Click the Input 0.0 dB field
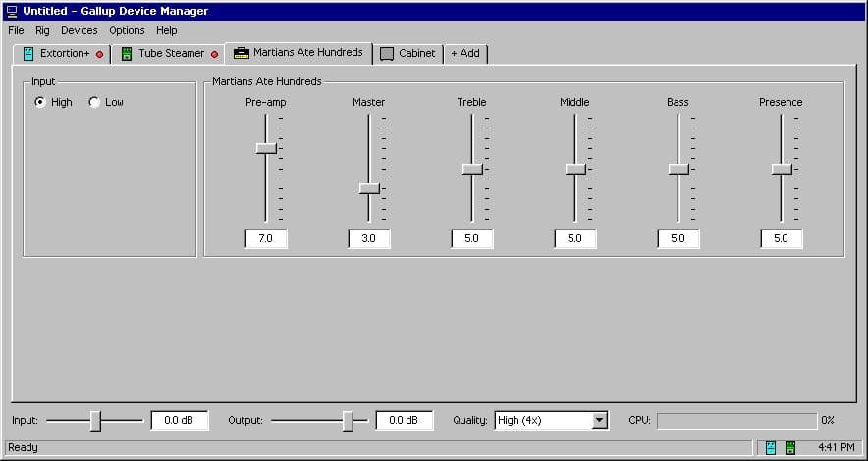 click(x=180, y=420)
